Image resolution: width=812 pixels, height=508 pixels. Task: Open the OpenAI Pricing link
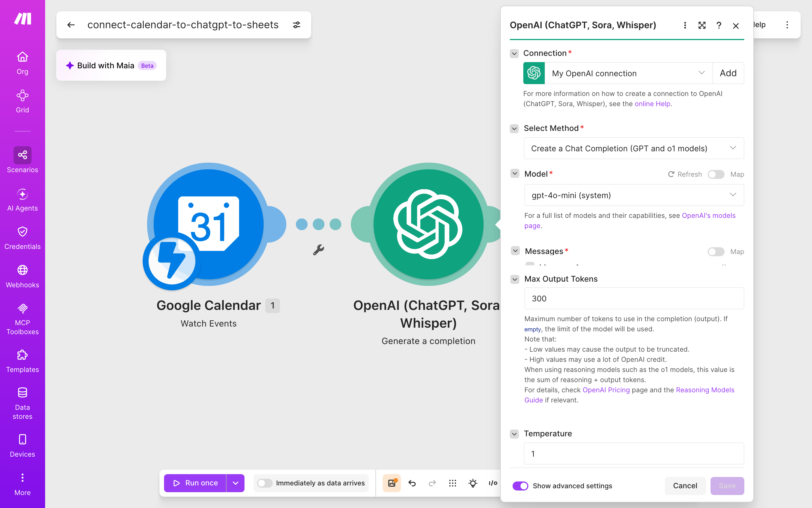606,390
